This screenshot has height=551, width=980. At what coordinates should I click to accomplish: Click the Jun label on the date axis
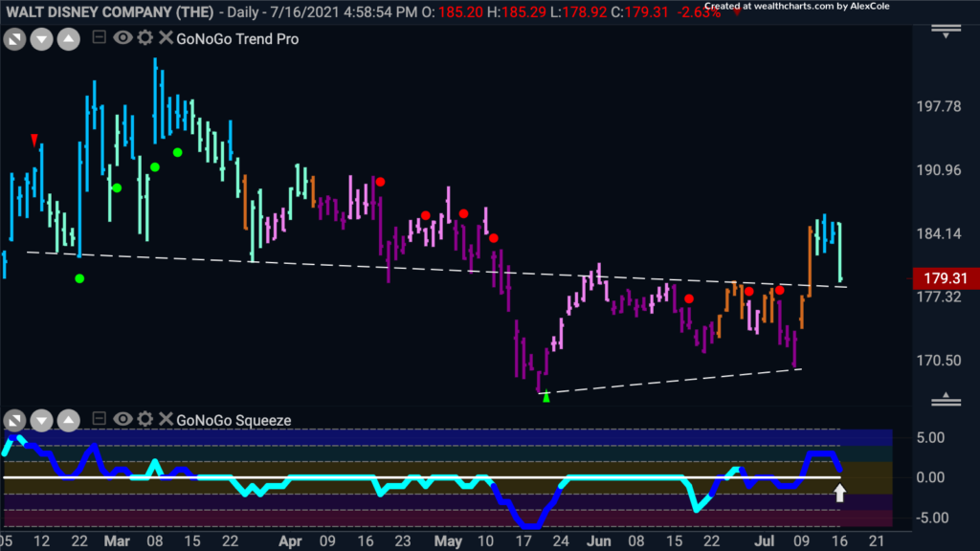[x=599, y=541]
